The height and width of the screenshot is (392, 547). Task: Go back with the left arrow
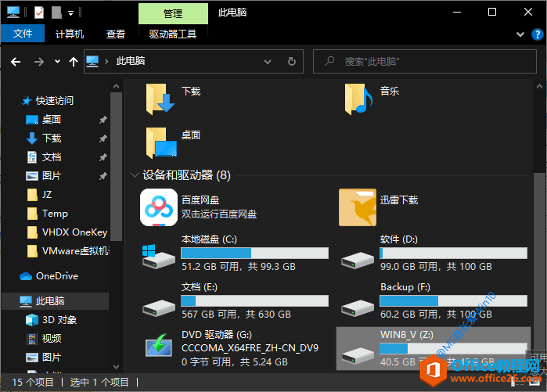16,62
